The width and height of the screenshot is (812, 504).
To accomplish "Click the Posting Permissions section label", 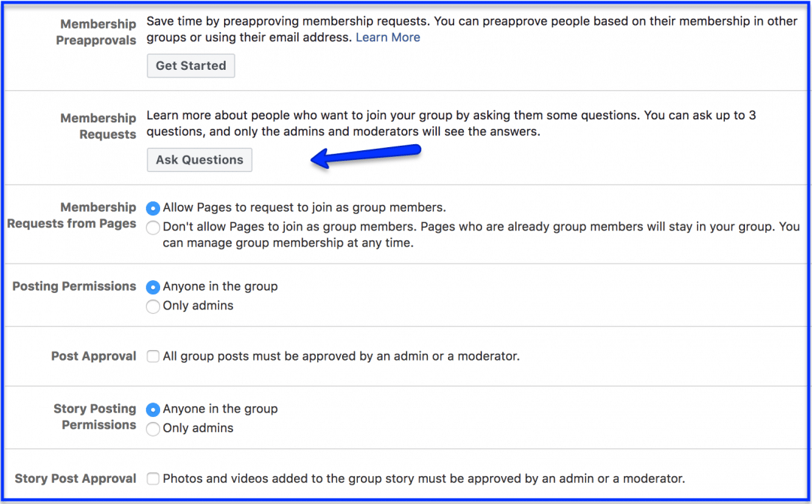I will [73, 286].
